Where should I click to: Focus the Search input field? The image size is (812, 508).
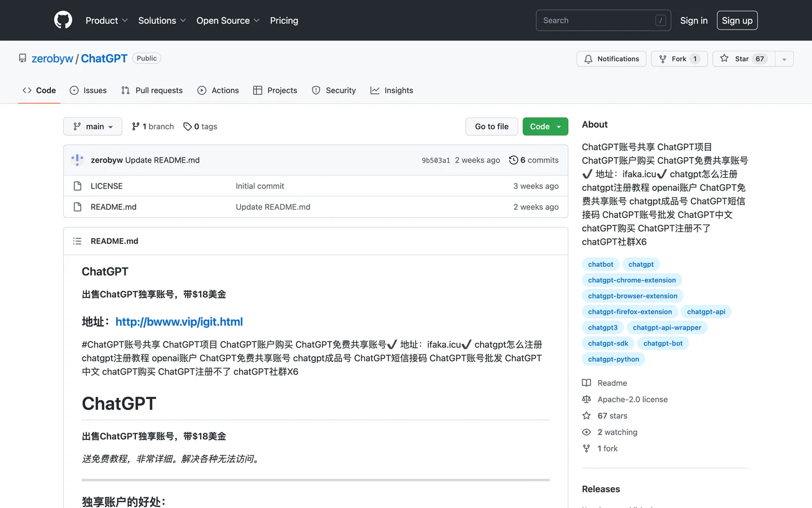click(603, 20)
